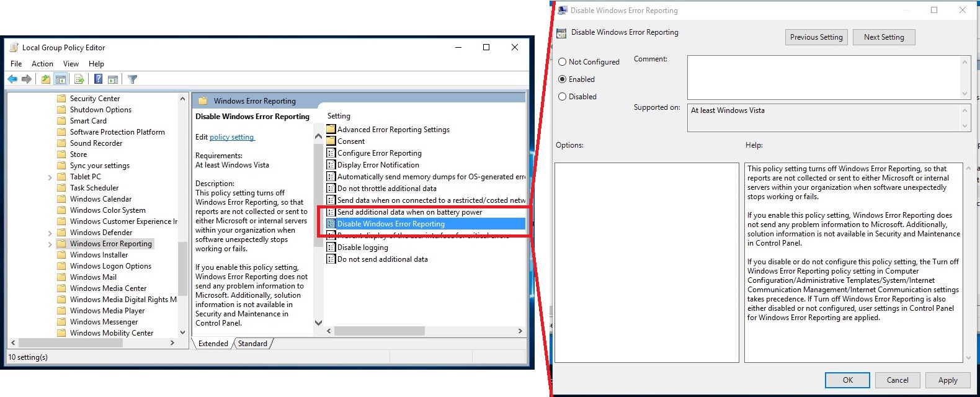Click OK in the policy dialog
Viewport: 980px width, 397px height.
tap(847, 380)
